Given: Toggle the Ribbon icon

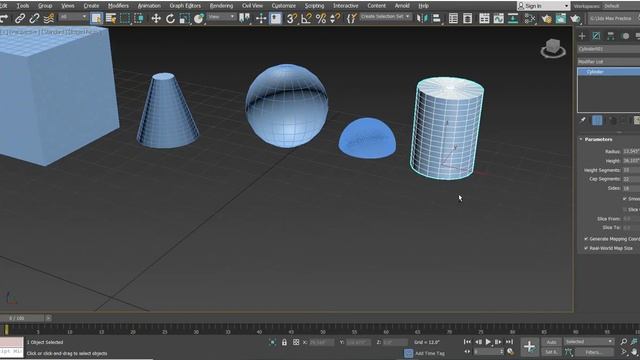Looking at the screenshot, I should point(484,18).
